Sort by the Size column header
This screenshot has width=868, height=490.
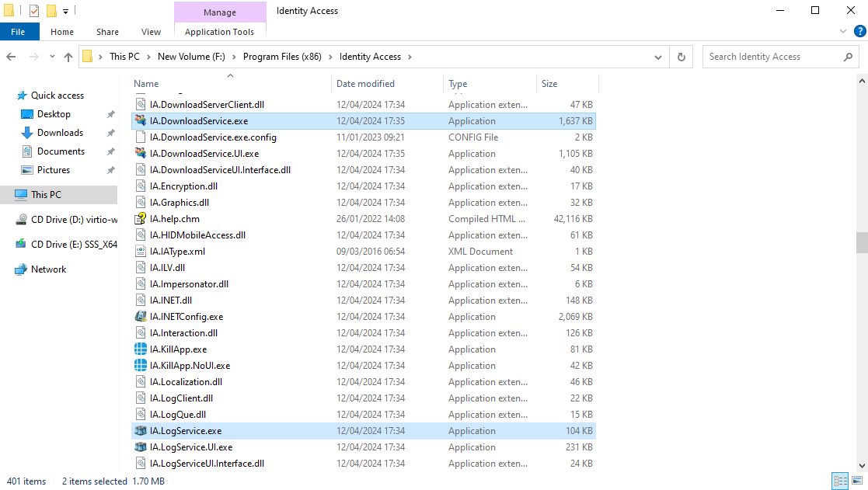[549, 84]
